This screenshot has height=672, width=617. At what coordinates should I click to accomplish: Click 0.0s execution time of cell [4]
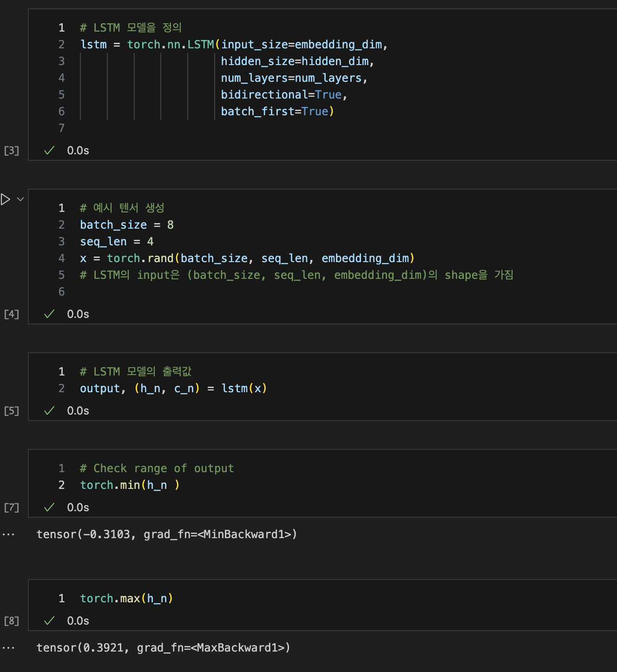[78, 314]
